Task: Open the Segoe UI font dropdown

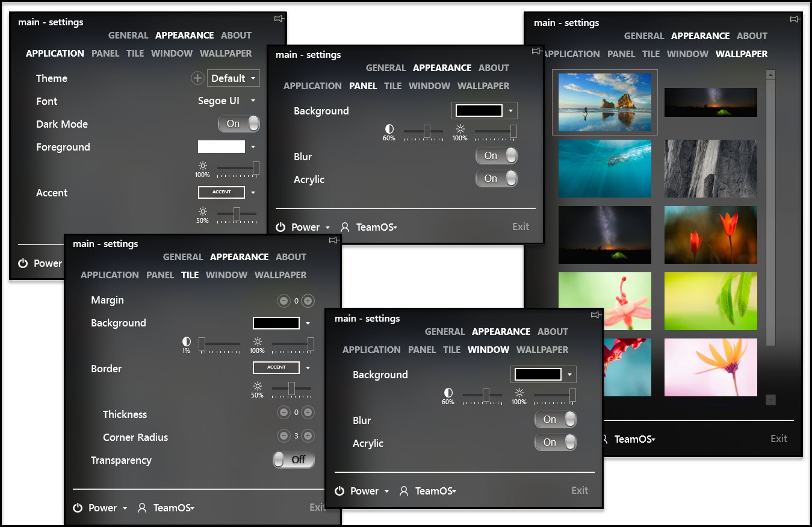Action: coord(227,101)
